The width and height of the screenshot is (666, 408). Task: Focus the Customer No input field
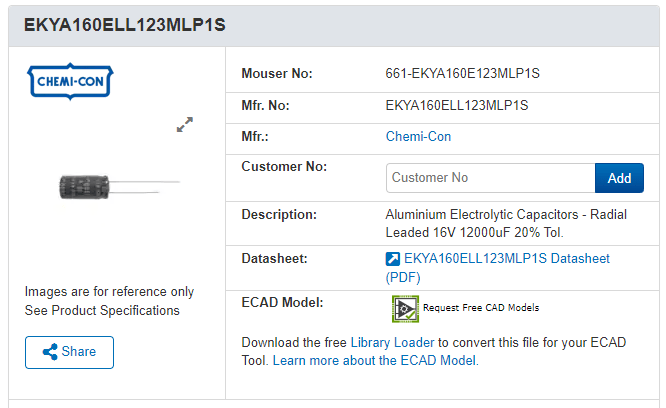(491, 178)
